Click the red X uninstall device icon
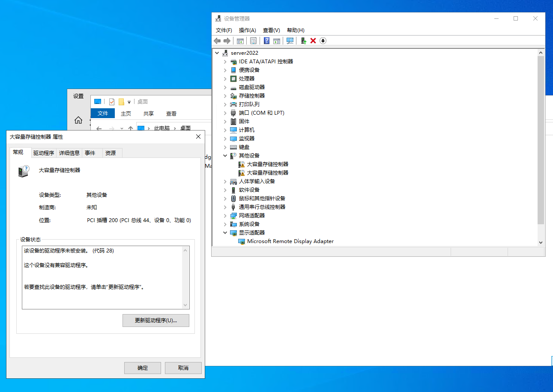553x392 pixels. [x=313, y=41]
